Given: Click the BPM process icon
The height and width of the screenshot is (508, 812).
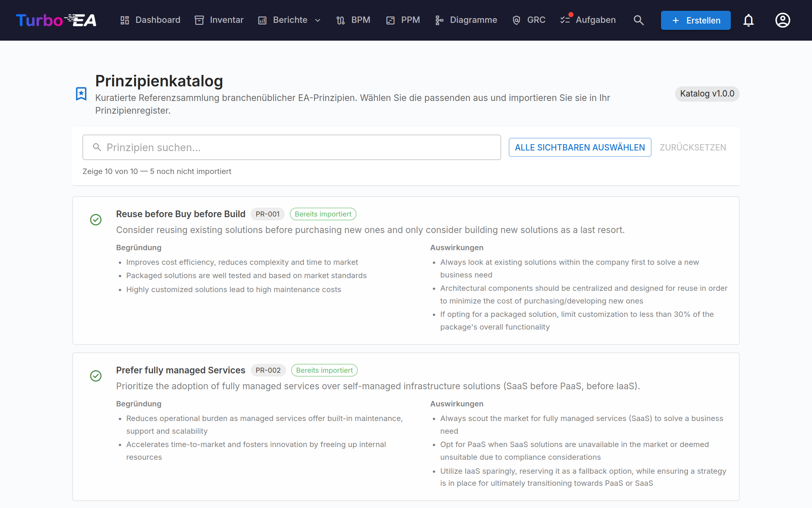Looking at the screenshot, I should (x=341, y=21).
